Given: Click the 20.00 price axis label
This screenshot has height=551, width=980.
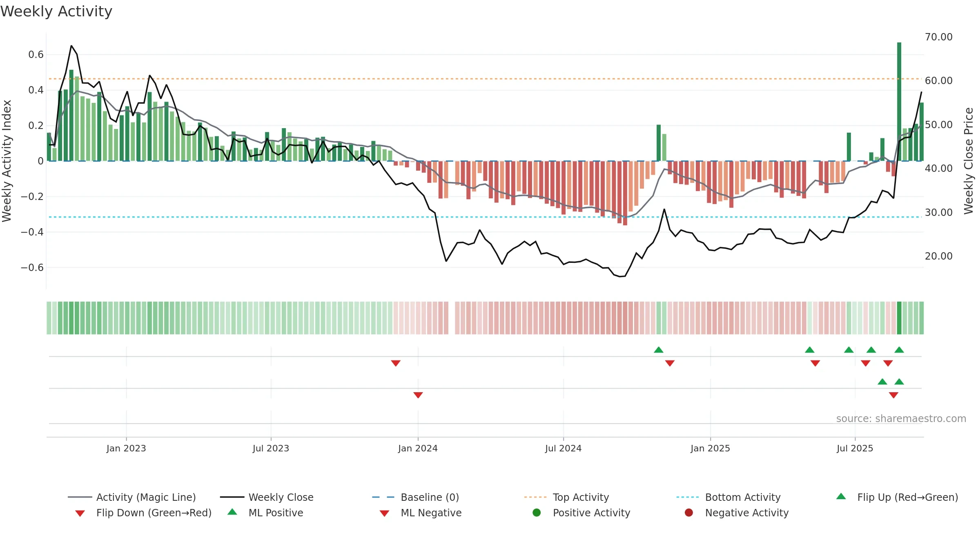Looking at the screenshot, I should (939, 256).
